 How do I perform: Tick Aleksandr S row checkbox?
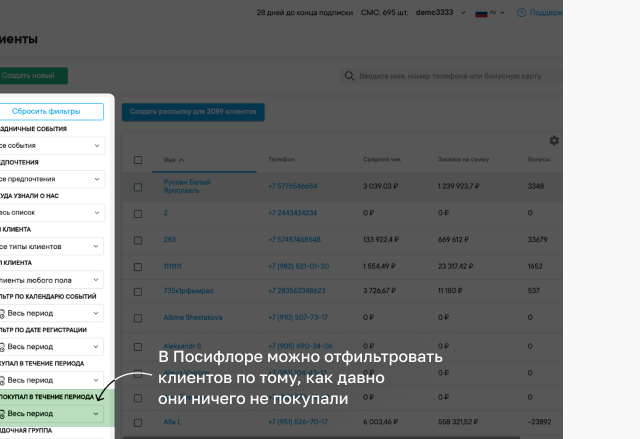point(138,347)
